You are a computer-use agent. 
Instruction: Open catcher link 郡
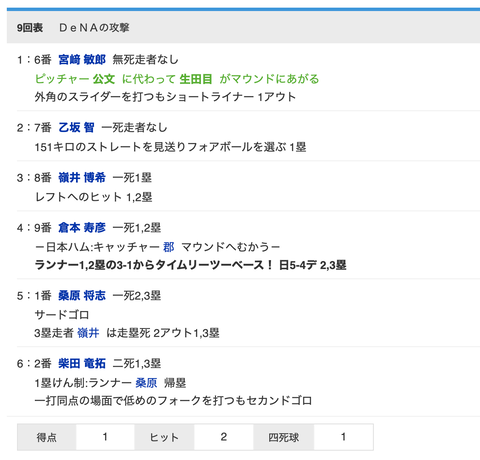point(169,247)
